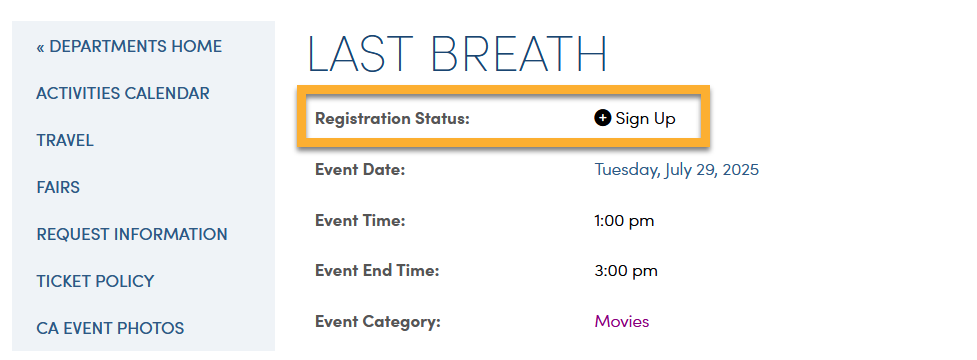Open the CA Event Photos sidebar item
The width and height of the screenshot is (977, 360).
pos(110,328)
